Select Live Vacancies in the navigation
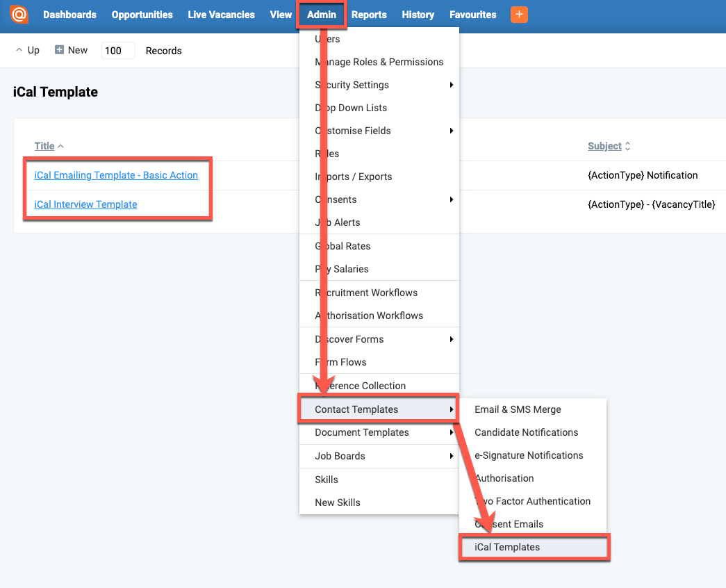The image size is (726, 588). click(221, 14)
